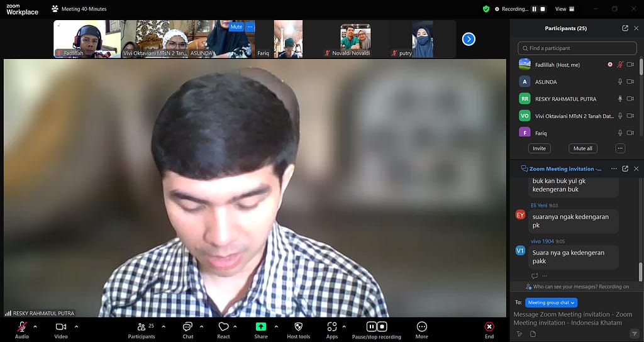Pause the recording in top bar
644x342 pixels.
(x=535, y=9)
